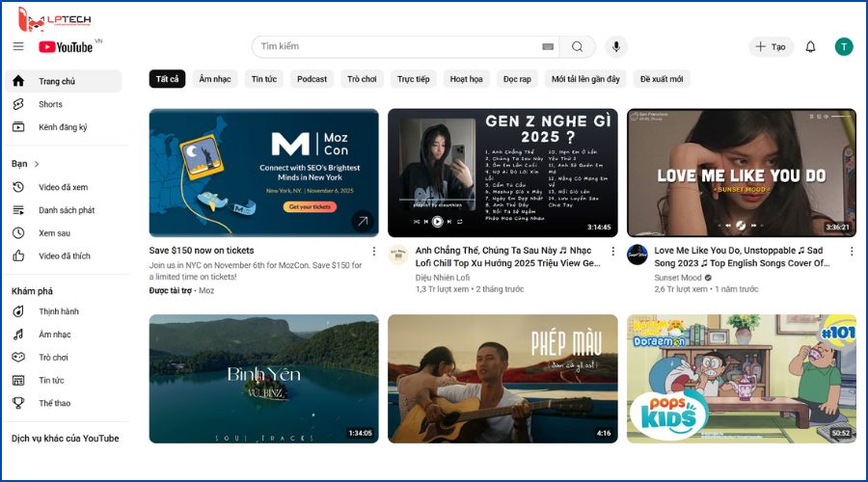This screenshot has height=482, width=868.
Task: Select the Trực tiếp filter chip
Action: click(414, 79)
